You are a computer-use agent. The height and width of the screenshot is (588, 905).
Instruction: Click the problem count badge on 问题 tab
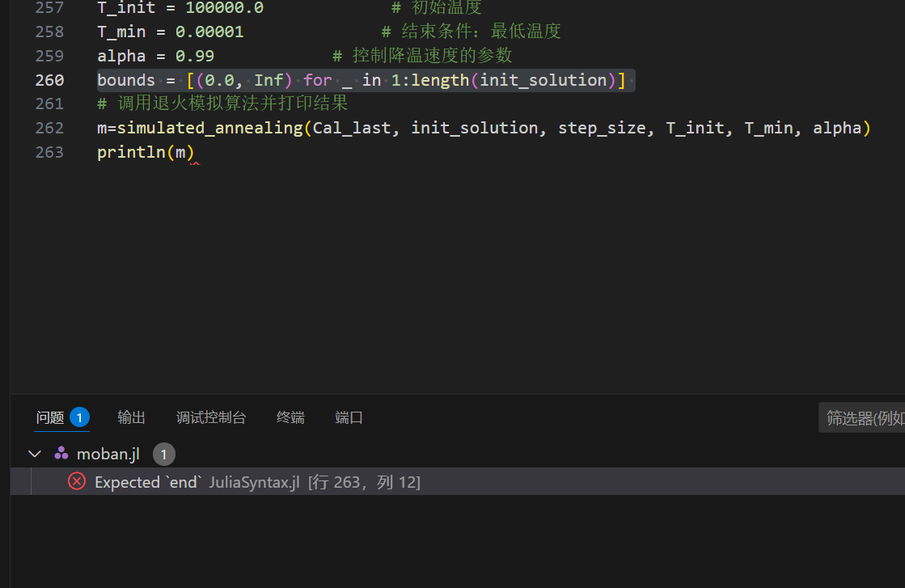click(x=79, y=417)
